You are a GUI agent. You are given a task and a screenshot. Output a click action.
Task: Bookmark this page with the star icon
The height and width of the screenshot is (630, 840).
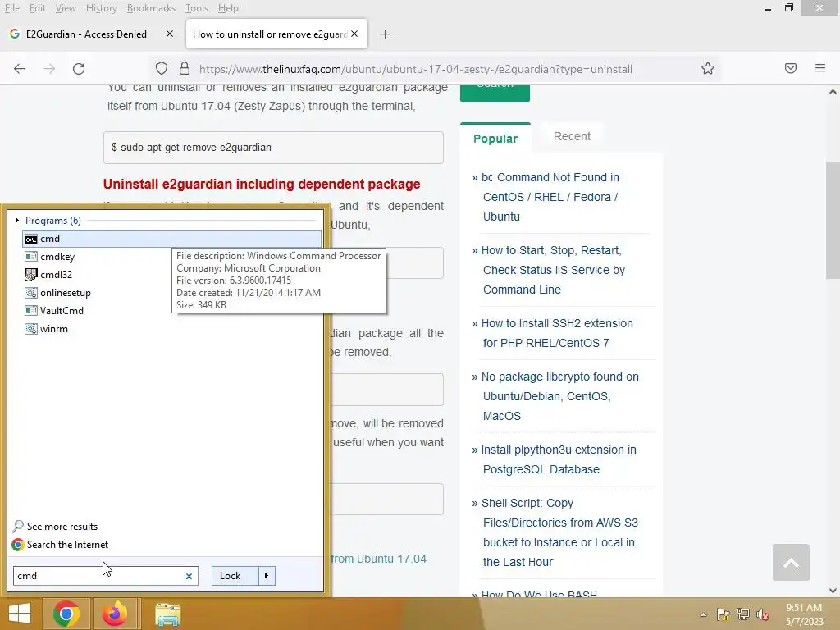point(708,69)
